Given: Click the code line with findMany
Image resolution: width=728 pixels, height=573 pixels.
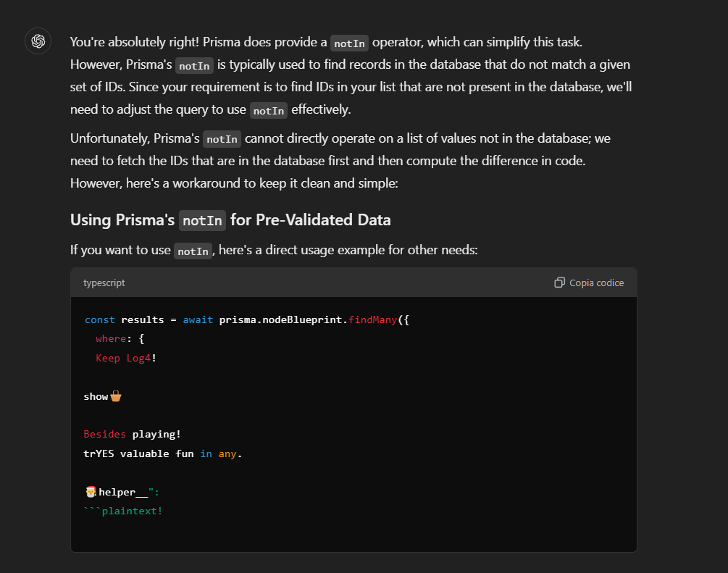Looking at the screenshot, I should 246,320.
